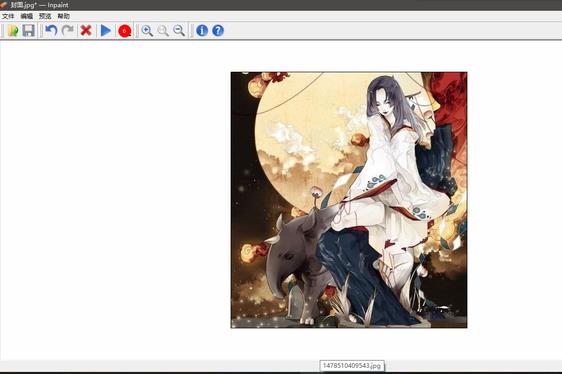Click the red X clear selection icon
The image size is (562, 374).
point(86,30)
